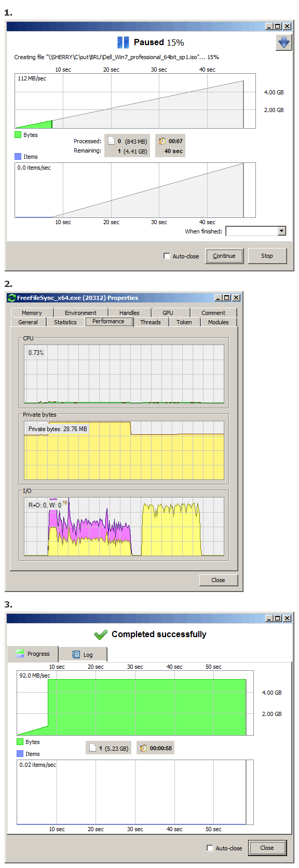Click the green checkmark success icon
This screenshot has height=868, width=299.
101,635
